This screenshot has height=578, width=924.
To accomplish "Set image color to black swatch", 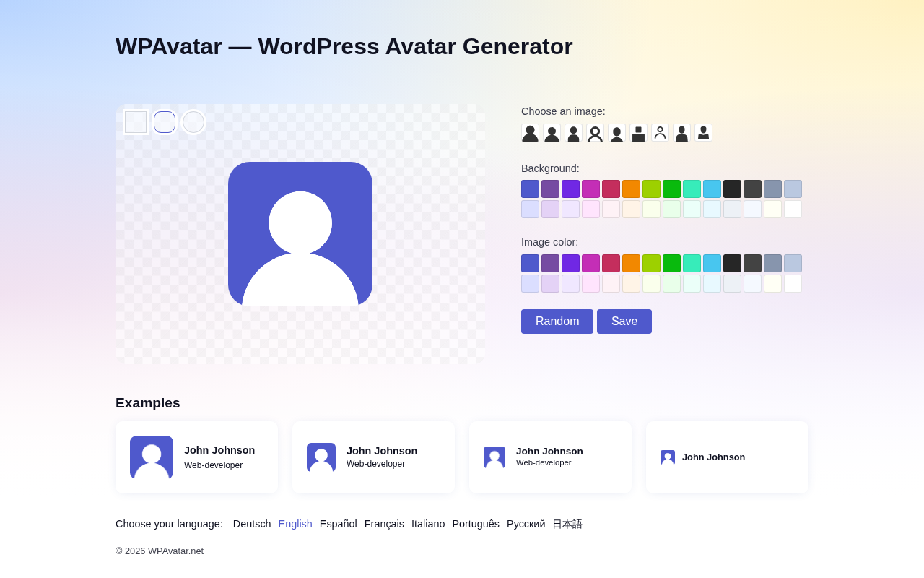I will pyautogui.click(x=732, y=263).
